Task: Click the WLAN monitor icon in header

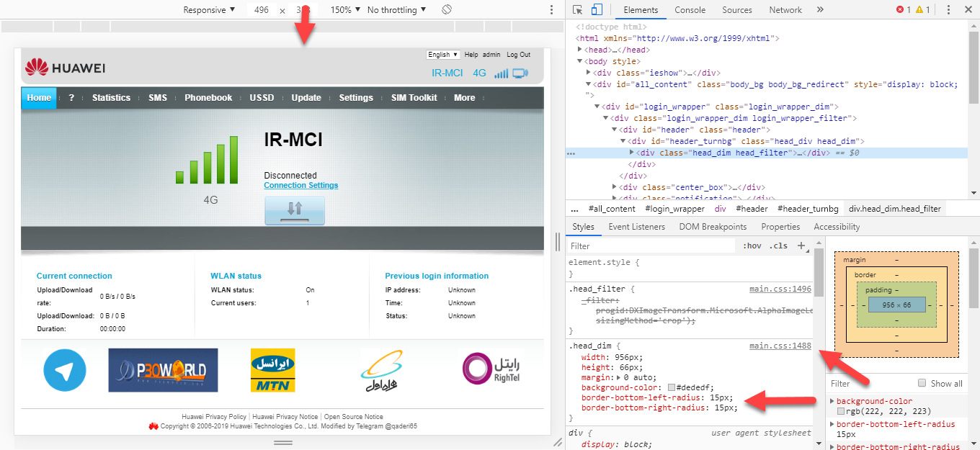Action: coord(520,73)
